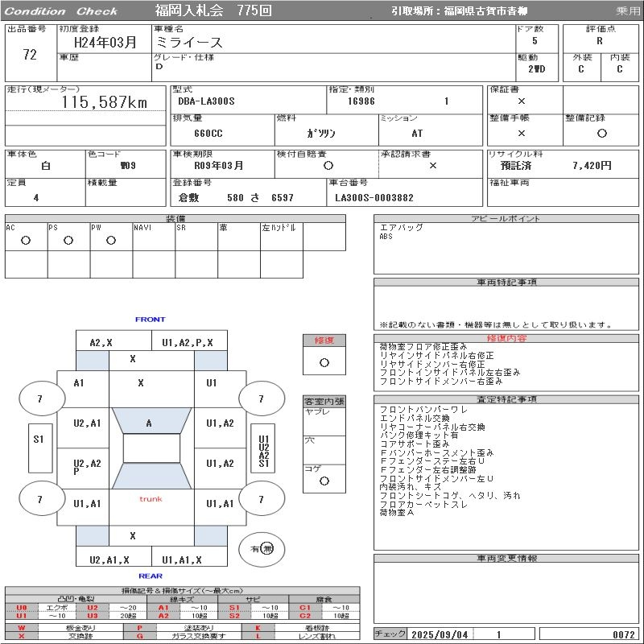
Task: Select the model code DBA-LA300S
Action: click(206, 101)
